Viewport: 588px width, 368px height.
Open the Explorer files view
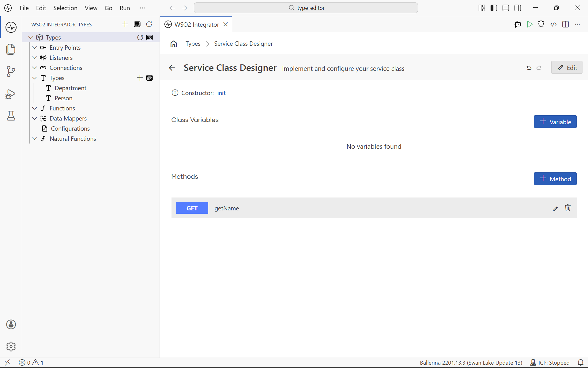click(11, 49)
